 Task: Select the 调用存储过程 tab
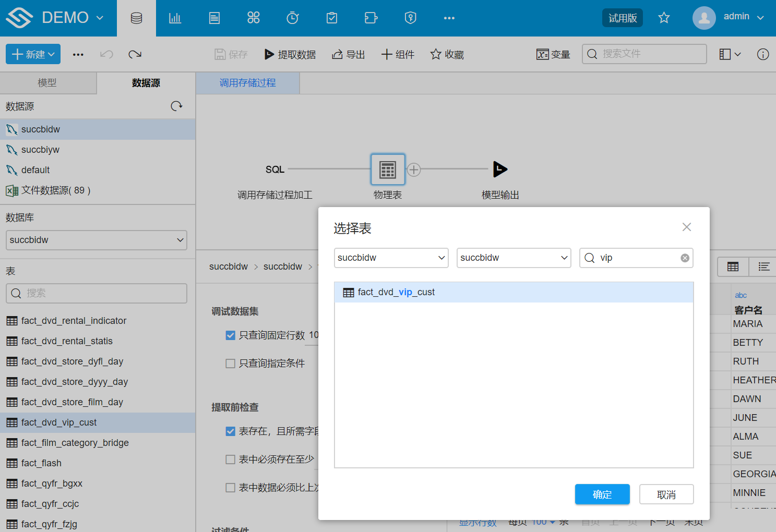247,82
